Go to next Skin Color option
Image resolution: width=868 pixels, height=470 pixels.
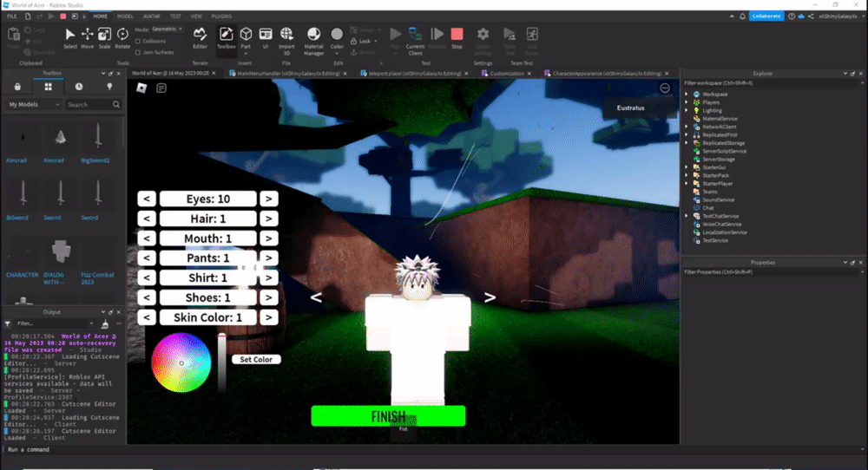point(268,317)
